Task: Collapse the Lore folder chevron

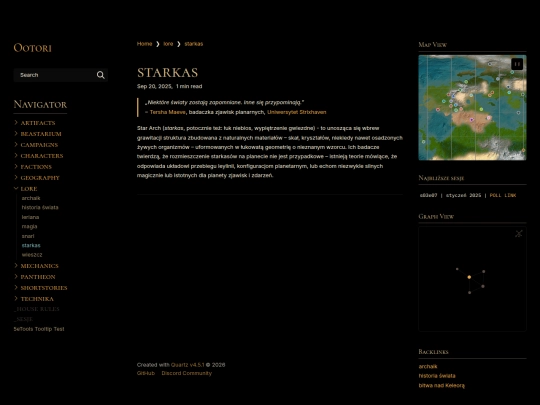Action: pos(16,188)
